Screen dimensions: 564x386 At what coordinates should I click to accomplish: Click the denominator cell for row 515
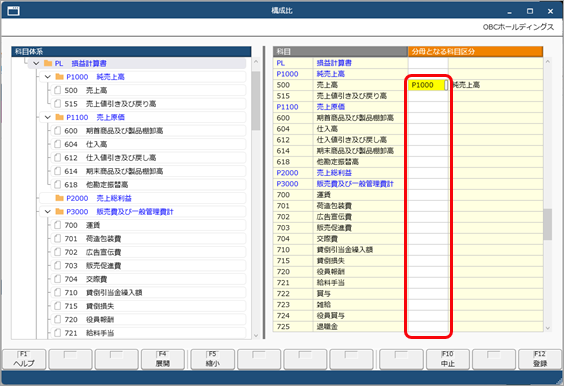pos(428,96)
